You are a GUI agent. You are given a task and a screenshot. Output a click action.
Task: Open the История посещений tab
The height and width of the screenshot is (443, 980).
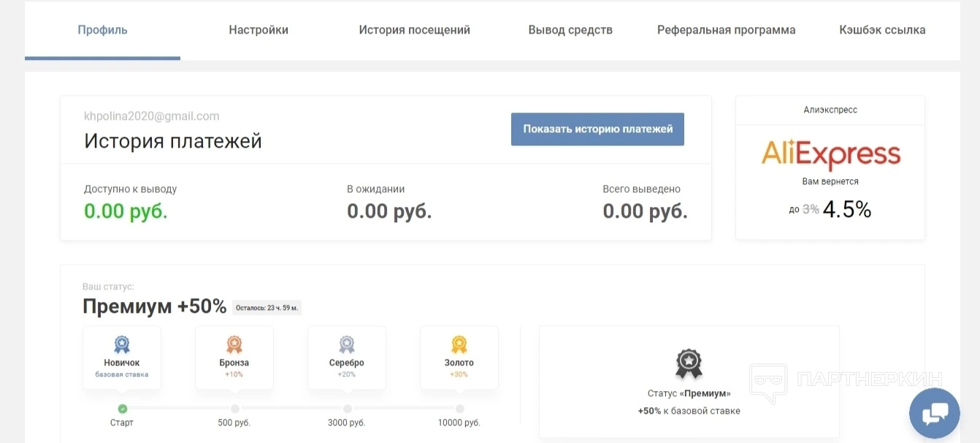(x=415, y=30)
